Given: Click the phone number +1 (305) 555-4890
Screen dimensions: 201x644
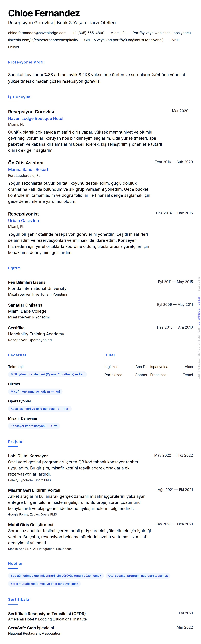Looking at the screenshot, I should click(x=88, y=33).
